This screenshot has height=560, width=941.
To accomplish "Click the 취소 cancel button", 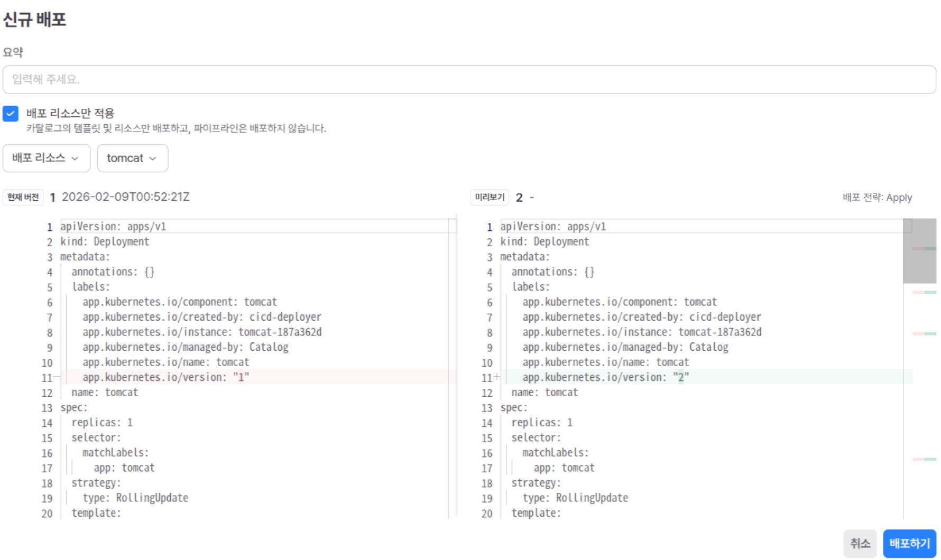I will [860, 544].
